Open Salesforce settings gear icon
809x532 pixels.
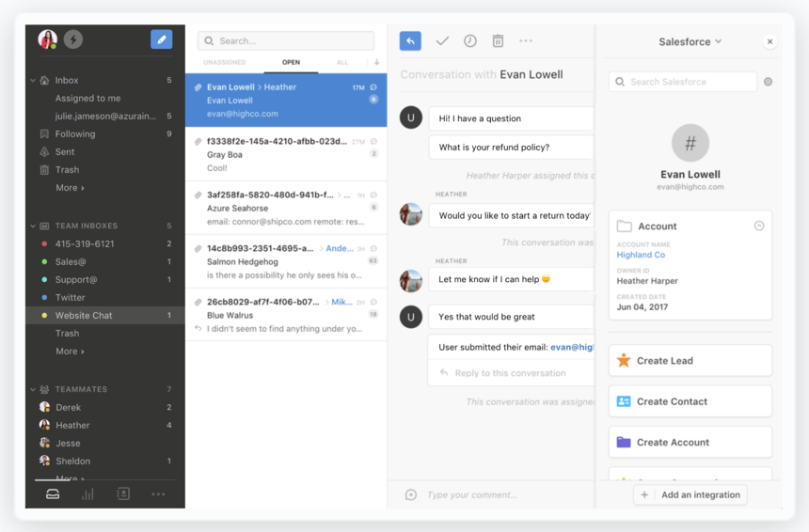(x=768, y=82)
